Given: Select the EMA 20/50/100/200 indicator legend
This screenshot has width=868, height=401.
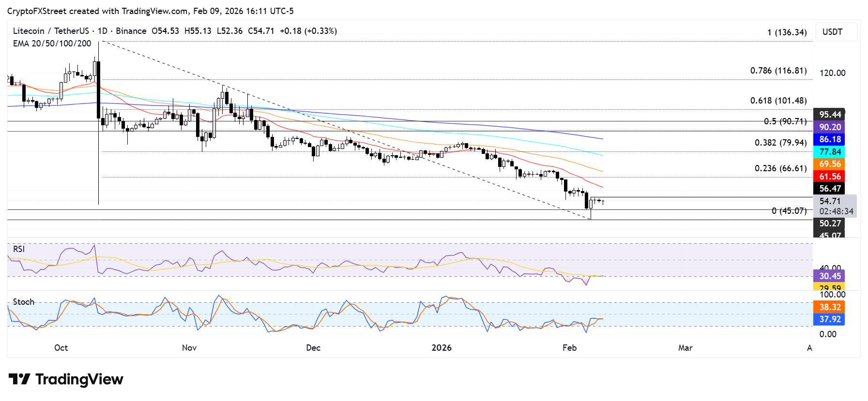Looking at the screenshot, I should [52, 44].
